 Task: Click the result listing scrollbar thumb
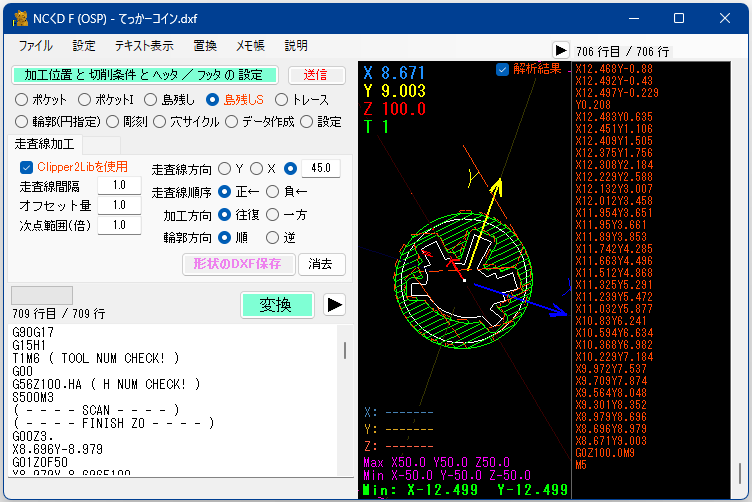click(x=740, y=473)
